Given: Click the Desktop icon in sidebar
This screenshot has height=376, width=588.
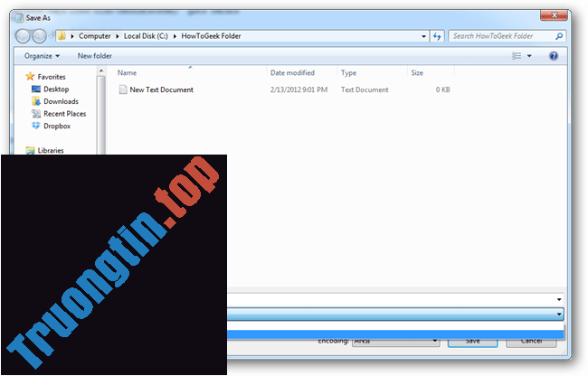Looking at the screenshot, I should coord(36,89).
